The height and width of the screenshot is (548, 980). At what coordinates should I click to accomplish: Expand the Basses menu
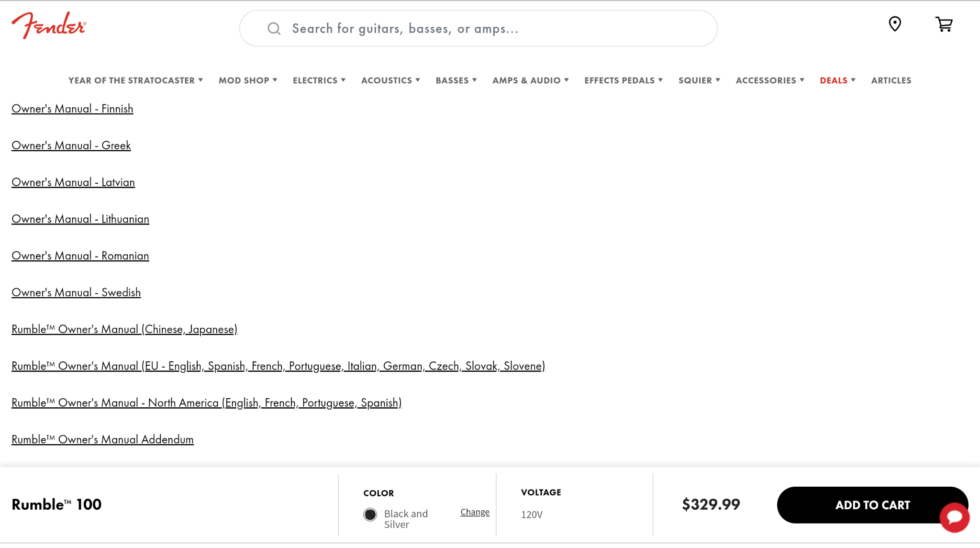click(456, 80)
